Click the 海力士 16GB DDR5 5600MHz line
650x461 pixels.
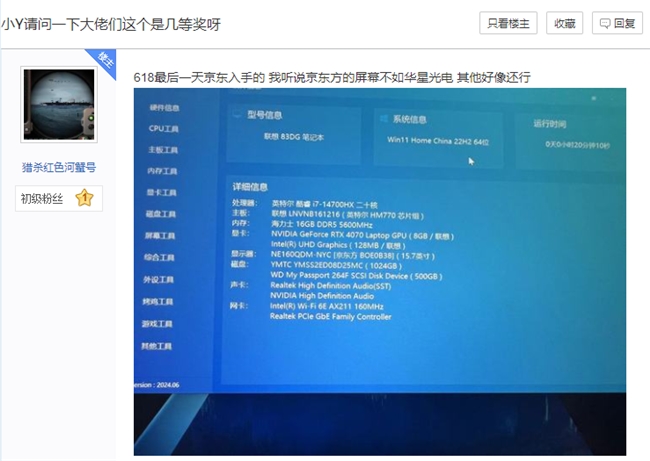(322, 224)
